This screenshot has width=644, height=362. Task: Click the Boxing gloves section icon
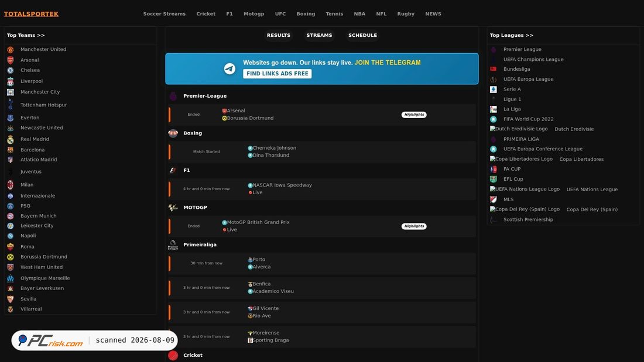(x=173, y=133)
